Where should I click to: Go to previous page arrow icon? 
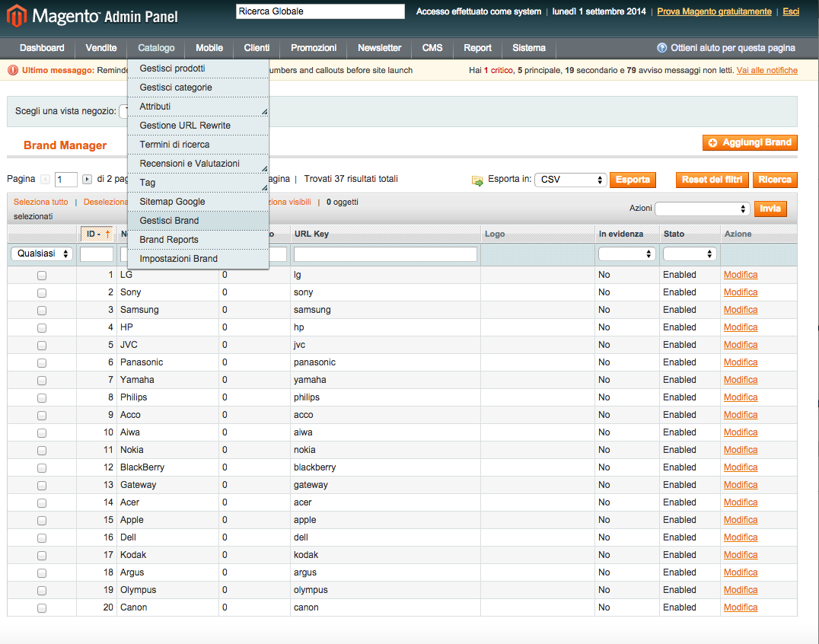[46, 179]
